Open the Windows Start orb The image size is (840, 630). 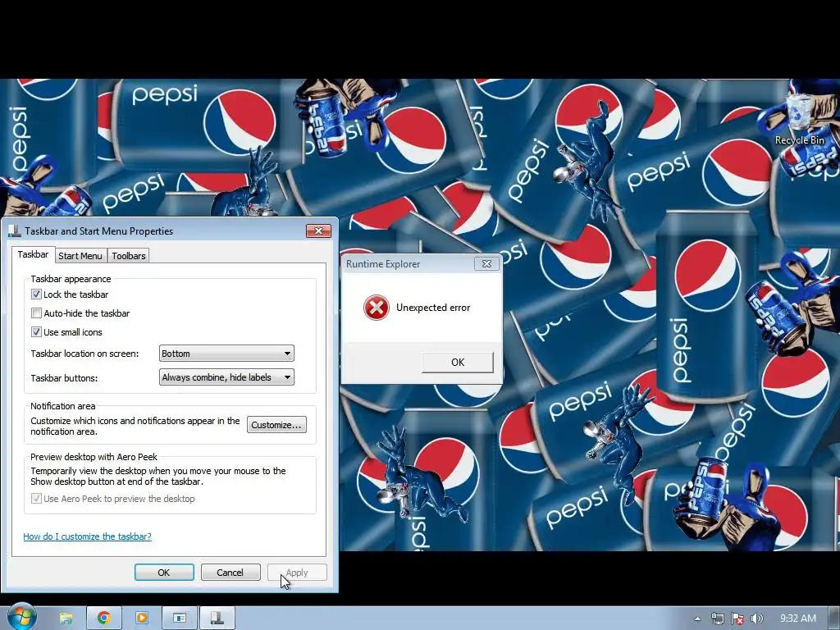pyautogui.click(x=21, y=617)
